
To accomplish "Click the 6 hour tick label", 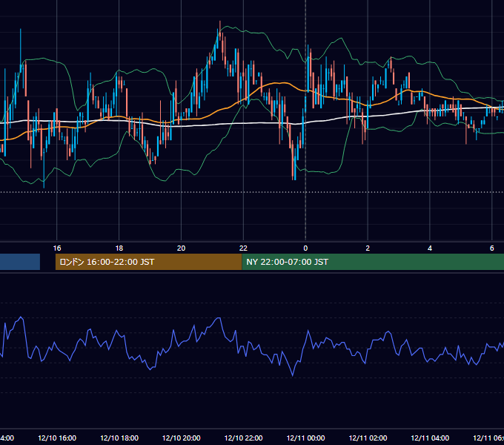I will pos(492,248).
